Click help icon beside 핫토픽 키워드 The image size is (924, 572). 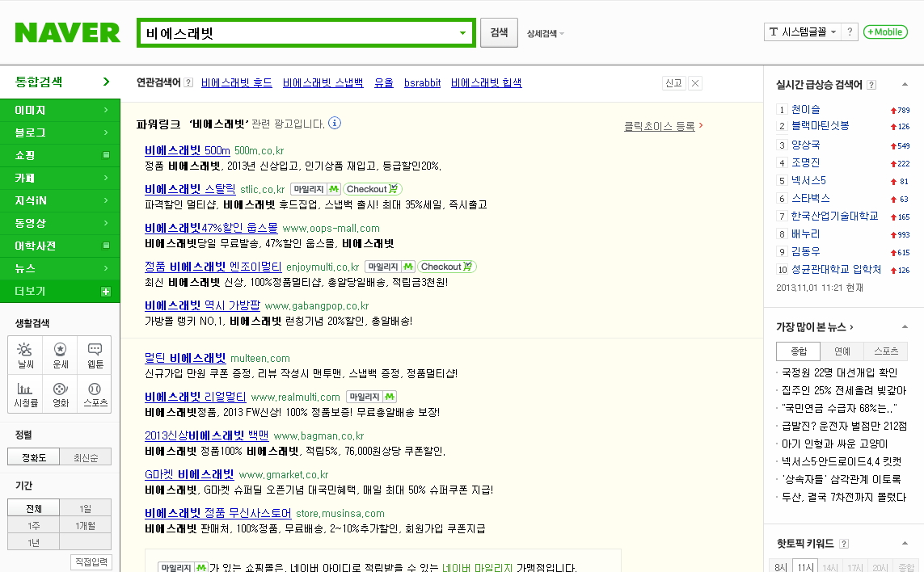[x=844, y=544]
